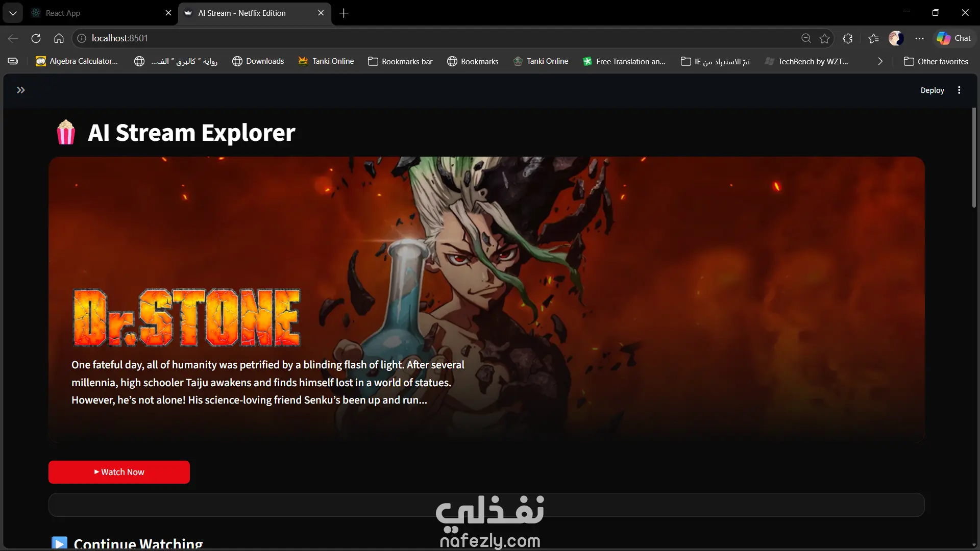Image resolution: width=980 pixels, height=551 pixels.
Task: Open the Streamlit three-dot main menu
Action: [x=959, y=90]
